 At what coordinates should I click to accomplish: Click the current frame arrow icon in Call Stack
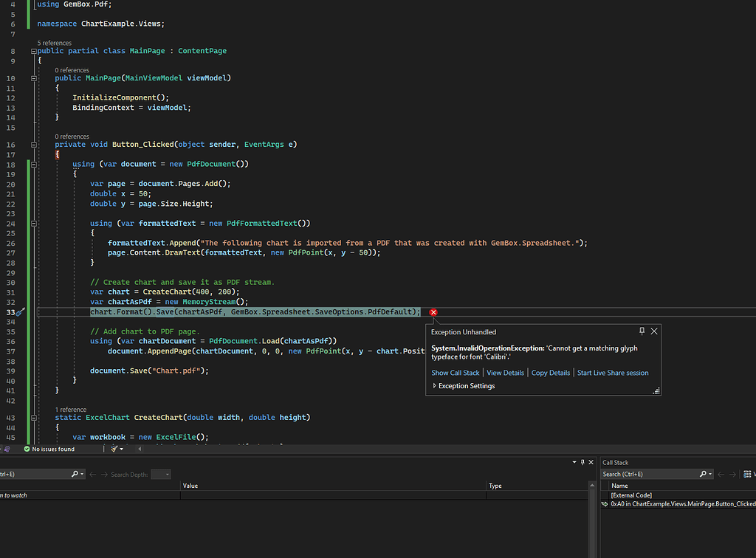605,504
